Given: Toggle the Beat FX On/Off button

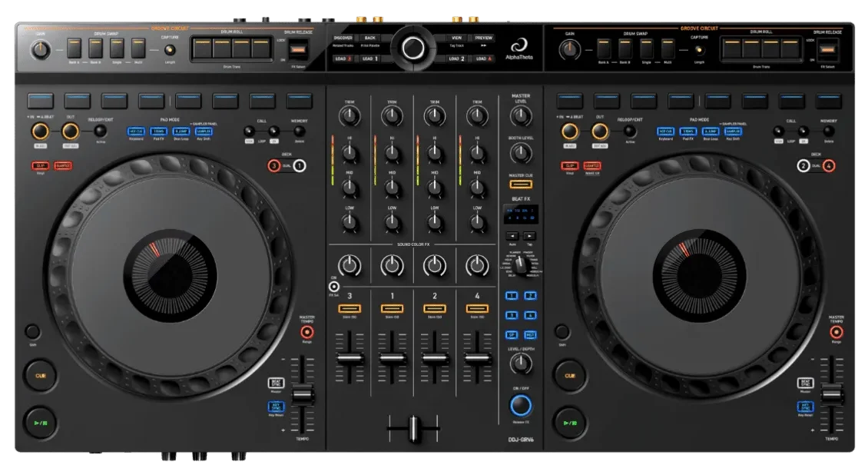Looking at the screenshot, I should coord(521,406).
